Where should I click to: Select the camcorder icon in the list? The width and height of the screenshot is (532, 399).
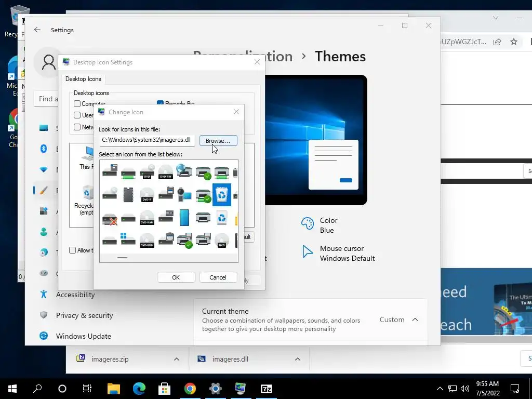tap(184, 195)
